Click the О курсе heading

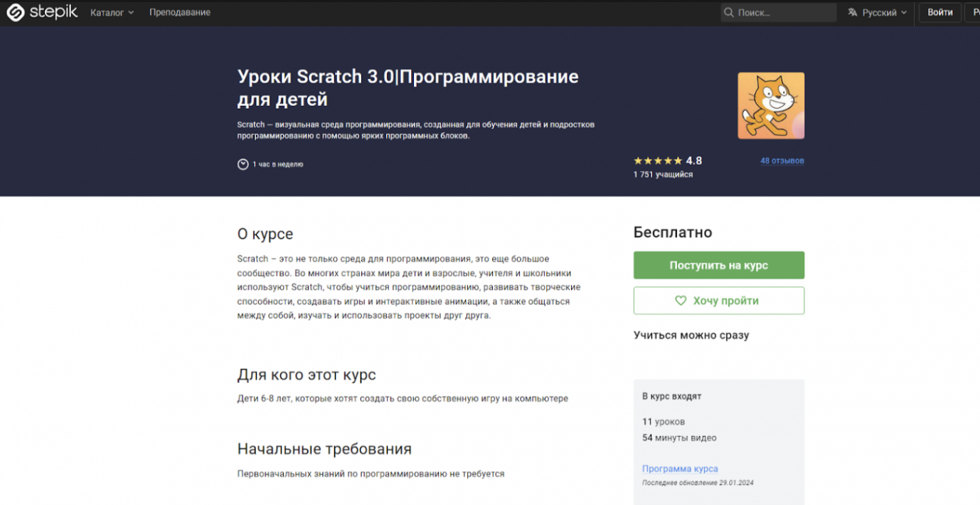265,234
